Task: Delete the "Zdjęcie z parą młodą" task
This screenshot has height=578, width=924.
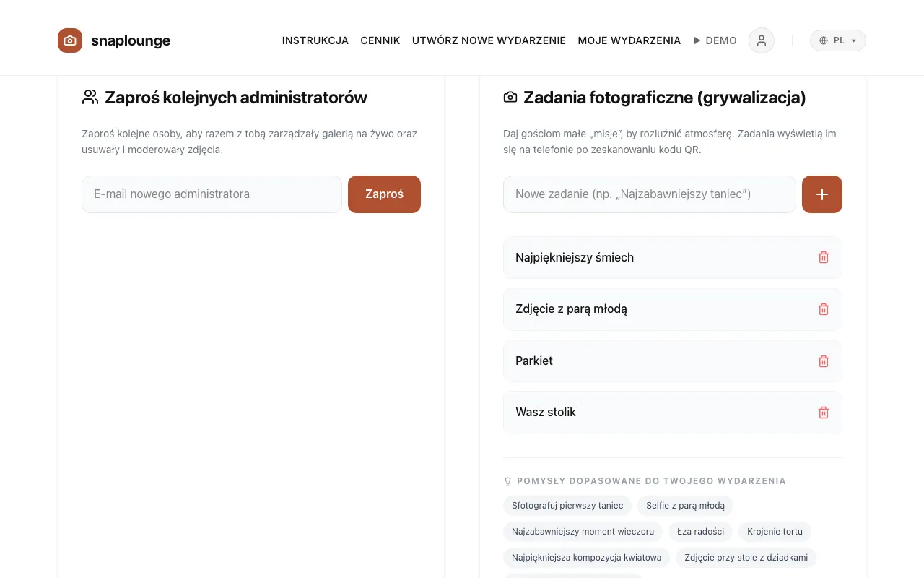Action: 824,309
